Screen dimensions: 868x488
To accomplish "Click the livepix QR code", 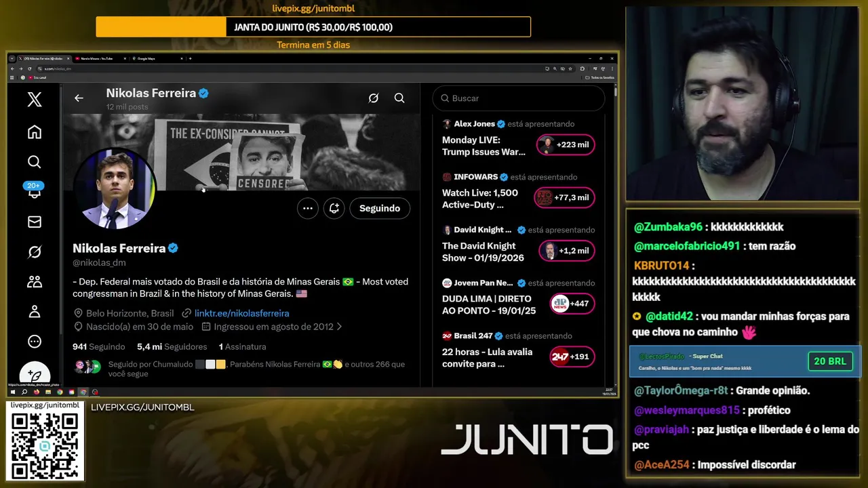I will point(45,445).
